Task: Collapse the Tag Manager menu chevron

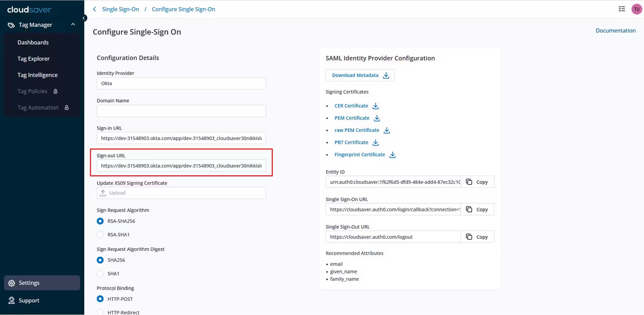Action: click(73, 25)
